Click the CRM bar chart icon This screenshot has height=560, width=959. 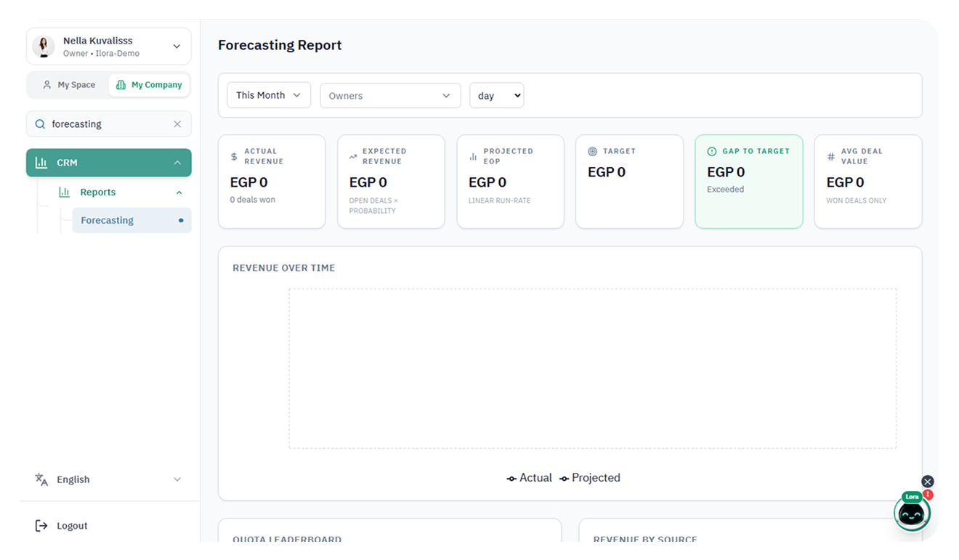tap(41, 163)
